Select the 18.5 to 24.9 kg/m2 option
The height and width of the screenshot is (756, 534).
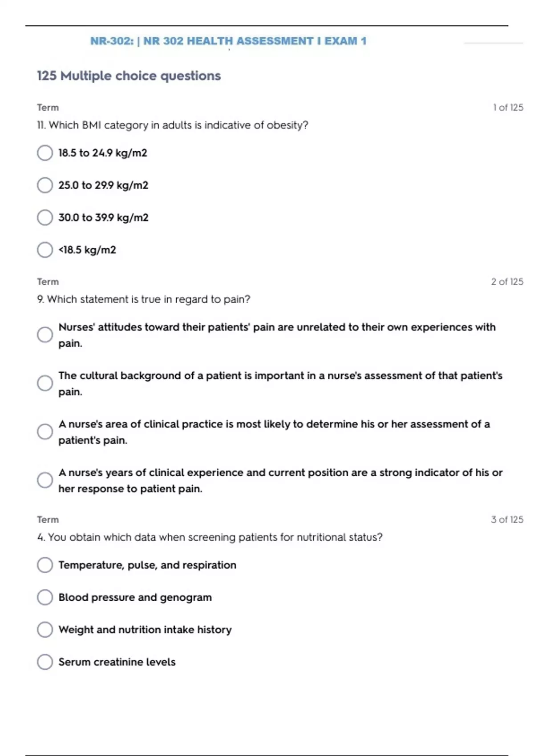45,153
